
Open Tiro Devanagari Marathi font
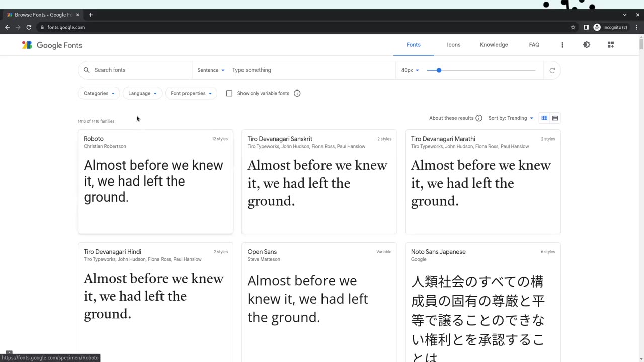482,182
